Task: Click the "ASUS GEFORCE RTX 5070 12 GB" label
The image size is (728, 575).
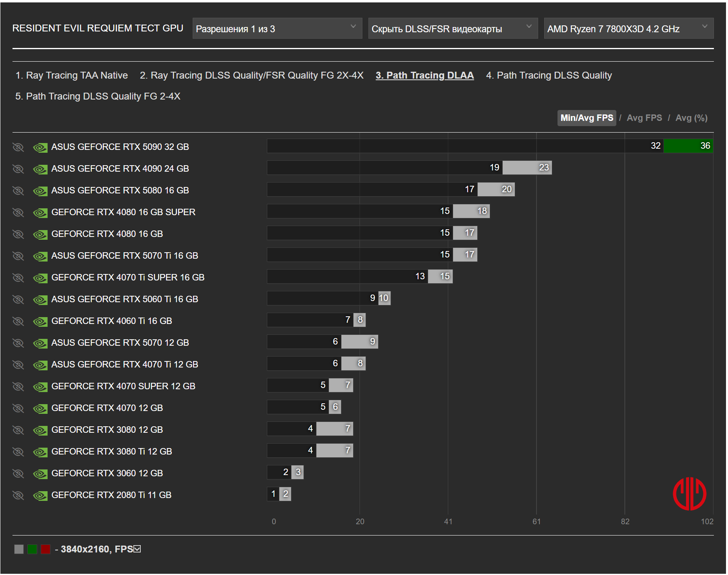Action: tap(120, 343)
